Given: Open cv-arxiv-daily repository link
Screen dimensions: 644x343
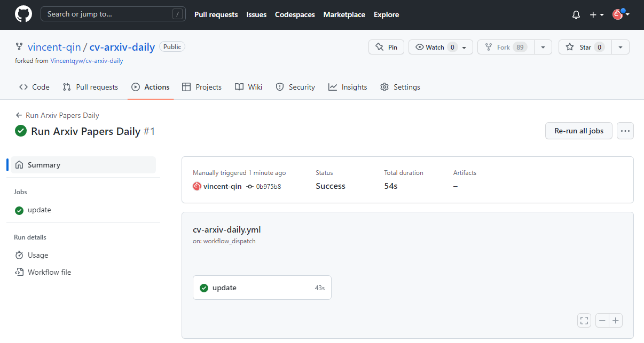Looking at the screenshot, I should pos(122,47).
